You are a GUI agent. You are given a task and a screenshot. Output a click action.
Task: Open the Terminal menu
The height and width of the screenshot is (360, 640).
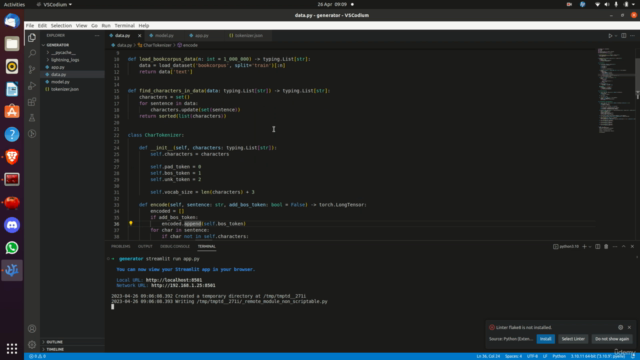click(124, 26)
